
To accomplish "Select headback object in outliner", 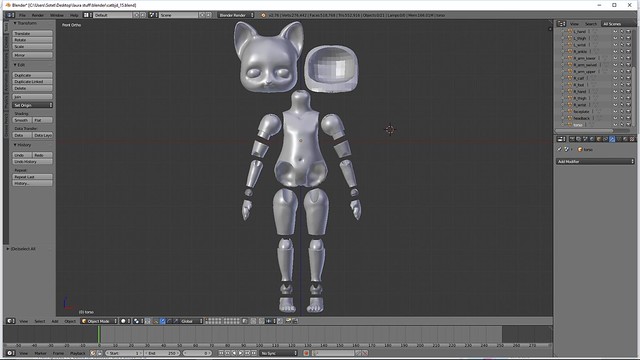I will point(582,118).
